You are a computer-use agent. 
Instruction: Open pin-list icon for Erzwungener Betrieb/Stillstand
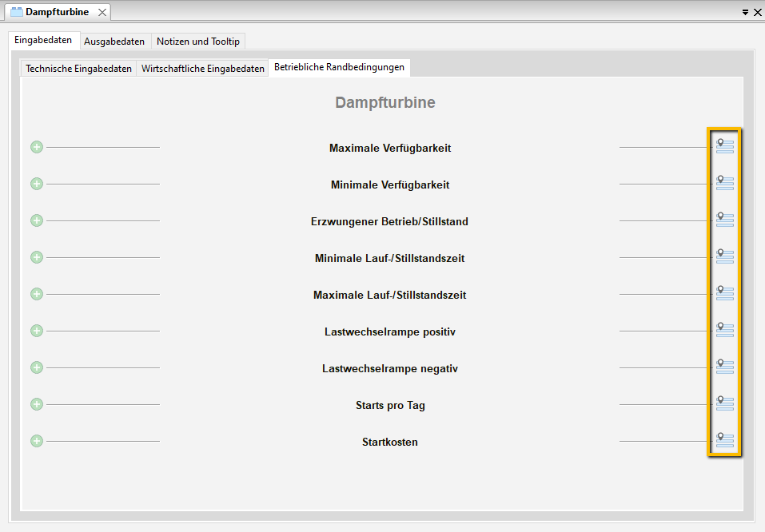(724, 220)
